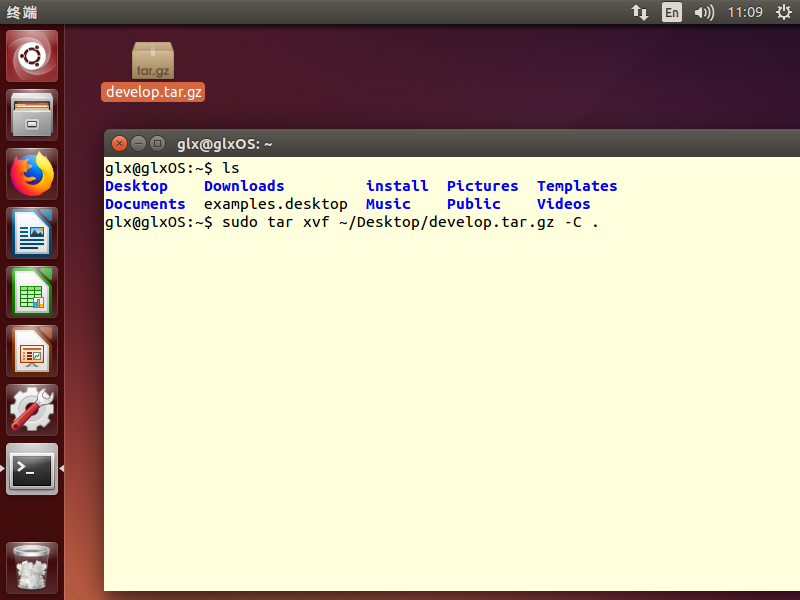Open LibreOffice Calc
The height and width of the screenshot is (600, 800).
(32, 291)
